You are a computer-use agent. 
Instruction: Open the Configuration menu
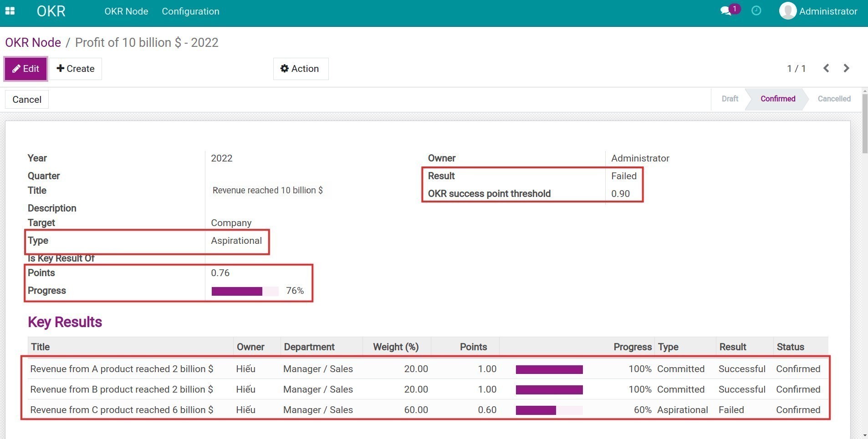(190, 11)
